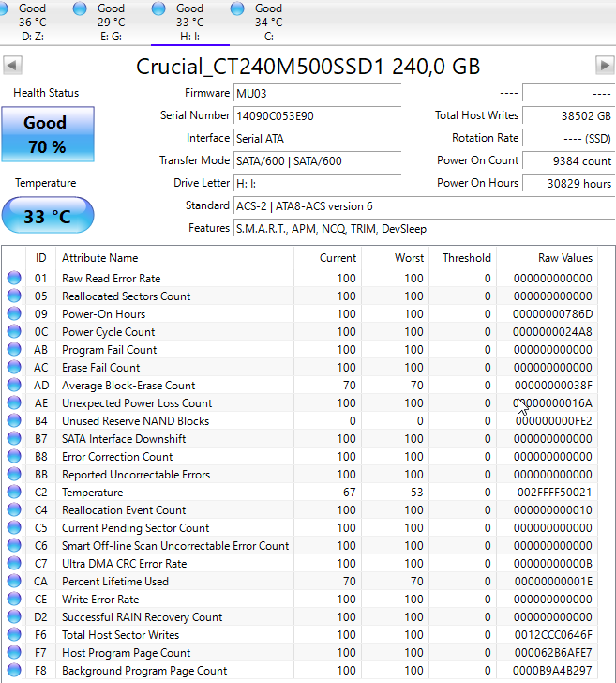The image size is (616, 683).
Task: Go to next disk with right arrow
Action: tap(605, 66)
